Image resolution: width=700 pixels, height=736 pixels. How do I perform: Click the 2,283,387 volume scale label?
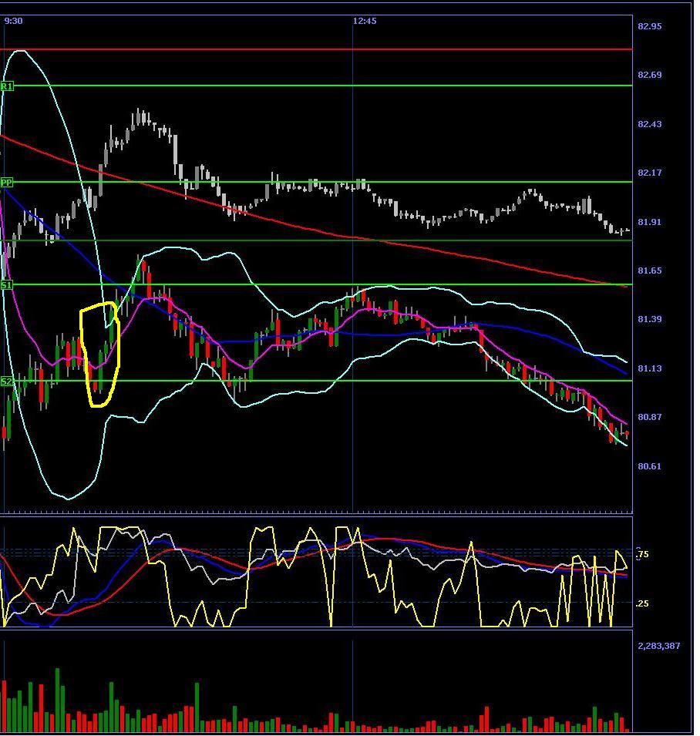click(x=659, y=646)
